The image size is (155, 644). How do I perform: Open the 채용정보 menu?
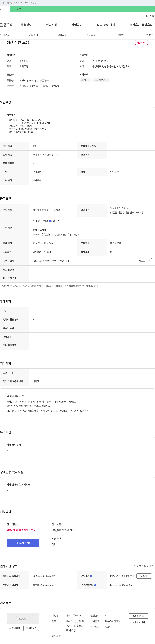26,25
